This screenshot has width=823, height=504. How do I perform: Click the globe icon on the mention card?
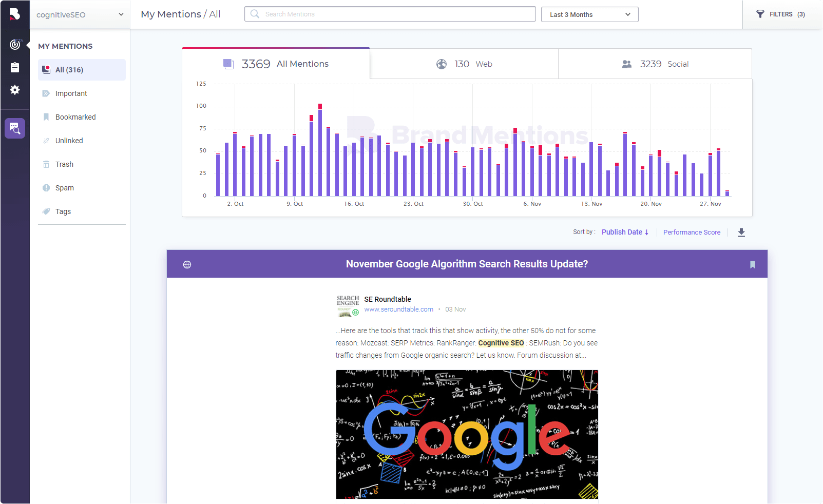[x=187, y=264]
